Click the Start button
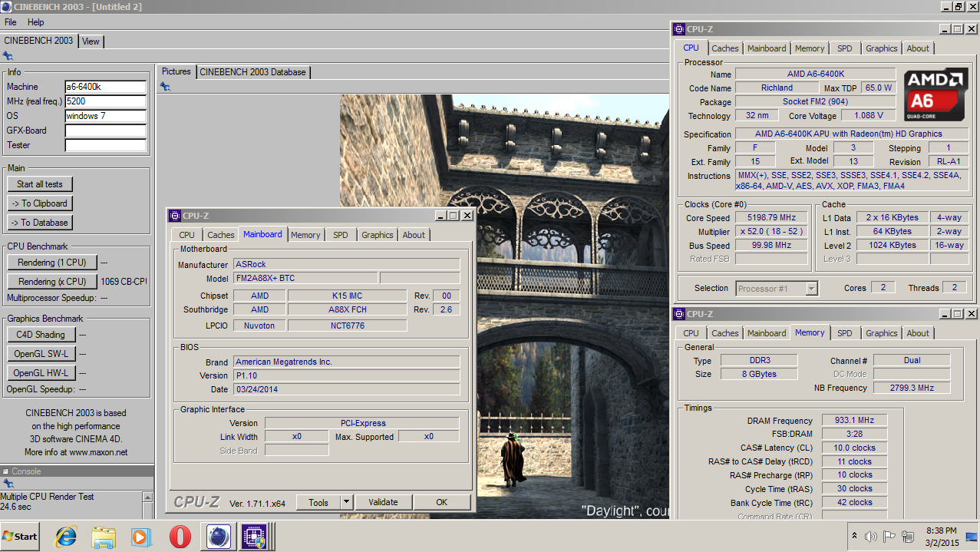This screenshot has width=980, height=552. (20, 537)
